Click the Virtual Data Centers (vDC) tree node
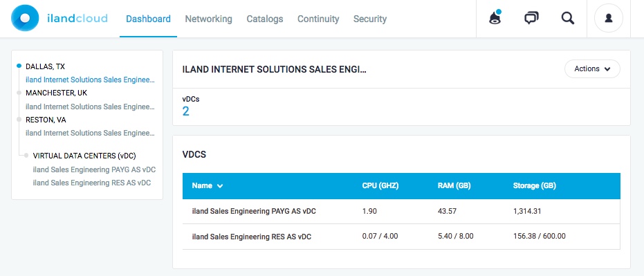644x276 pixels. coord(84,156)
